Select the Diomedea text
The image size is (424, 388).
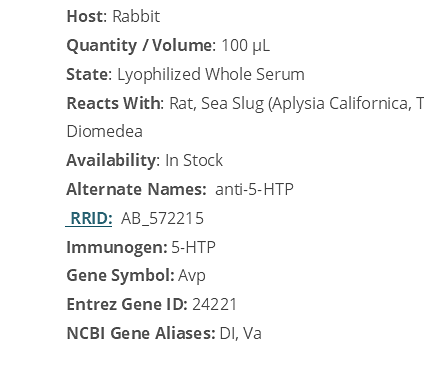pos(105,131)
